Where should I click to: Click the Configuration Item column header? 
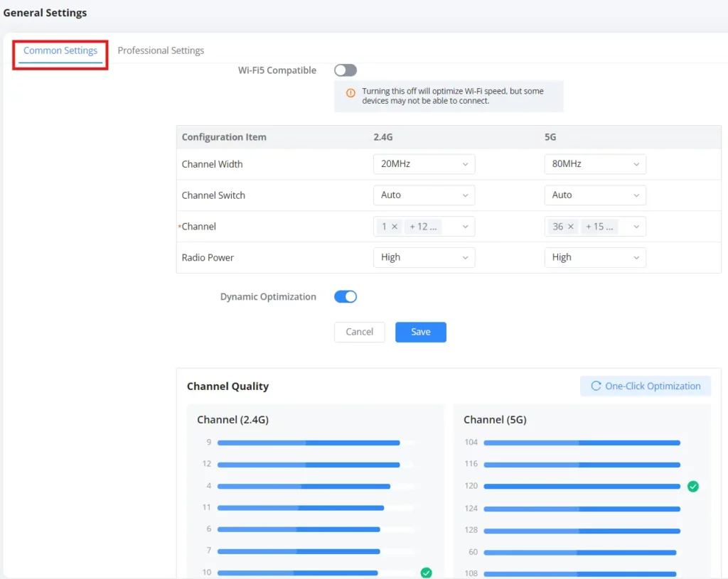pos(224,137)
